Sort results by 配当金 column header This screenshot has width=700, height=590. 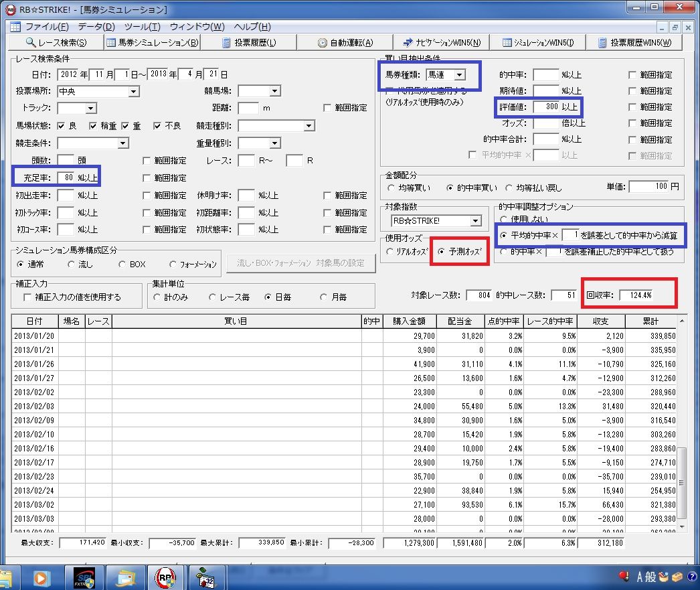tap(460, 321)
